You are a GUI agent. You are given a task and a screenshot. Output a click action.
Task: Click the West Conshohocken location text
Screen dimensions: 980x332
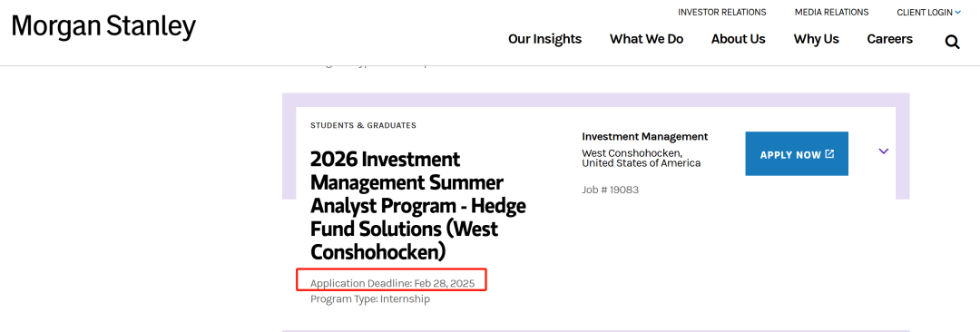click(642, 158)
